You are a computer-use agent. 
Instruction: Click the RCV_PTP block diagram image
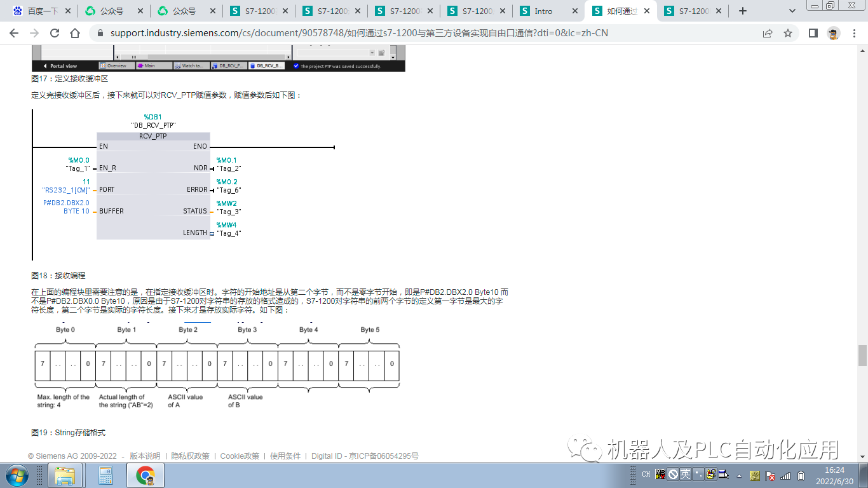184,185
